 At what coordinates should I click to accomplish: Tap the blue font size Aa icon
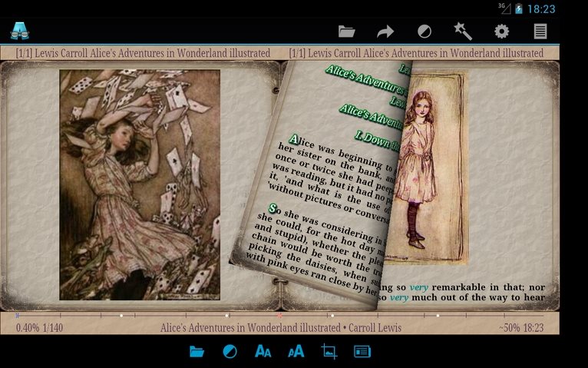(x=263, y=351)
